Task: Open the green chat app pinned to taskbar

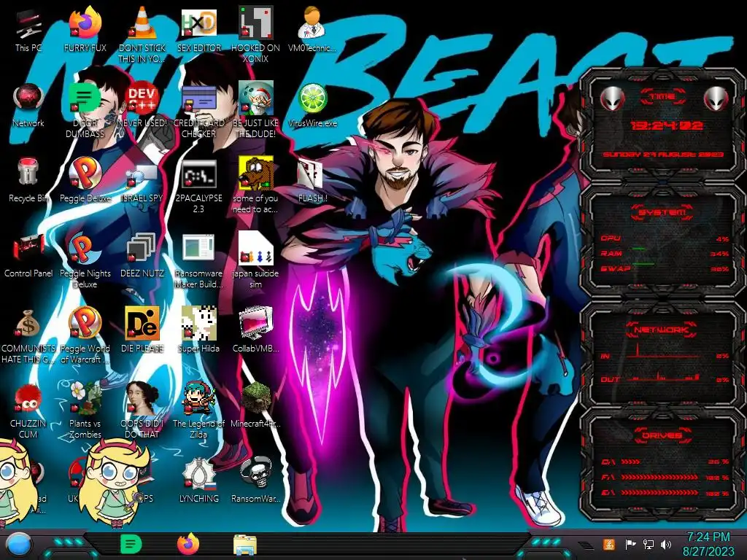Action: click(131, 544)
